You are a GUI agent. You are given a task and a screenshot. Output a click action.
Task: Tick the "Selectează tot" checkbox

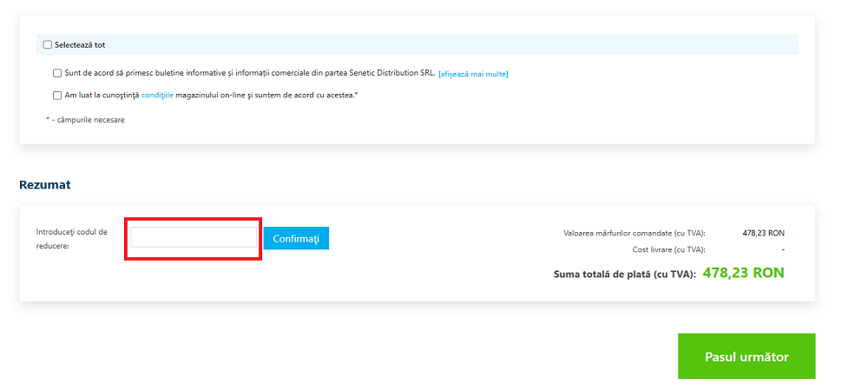[x=48, y=45]
